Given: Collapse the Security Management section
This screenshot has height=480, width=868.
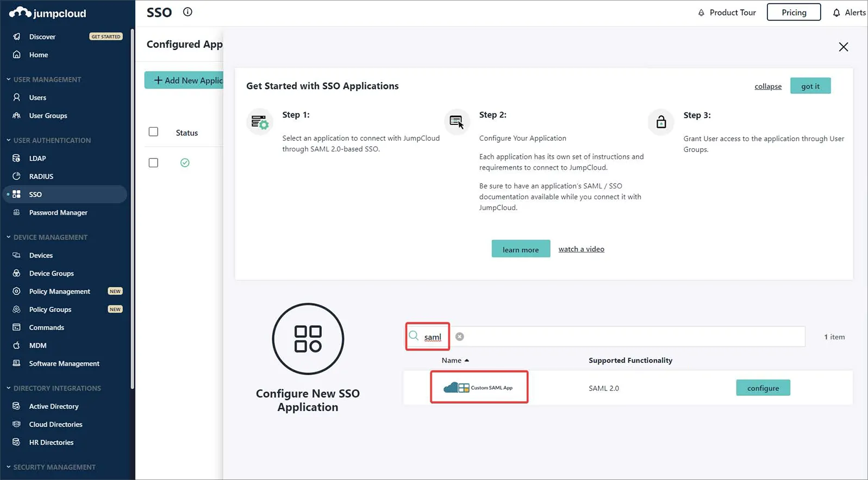Looking at the screenshot, I should tap(9, 467).
